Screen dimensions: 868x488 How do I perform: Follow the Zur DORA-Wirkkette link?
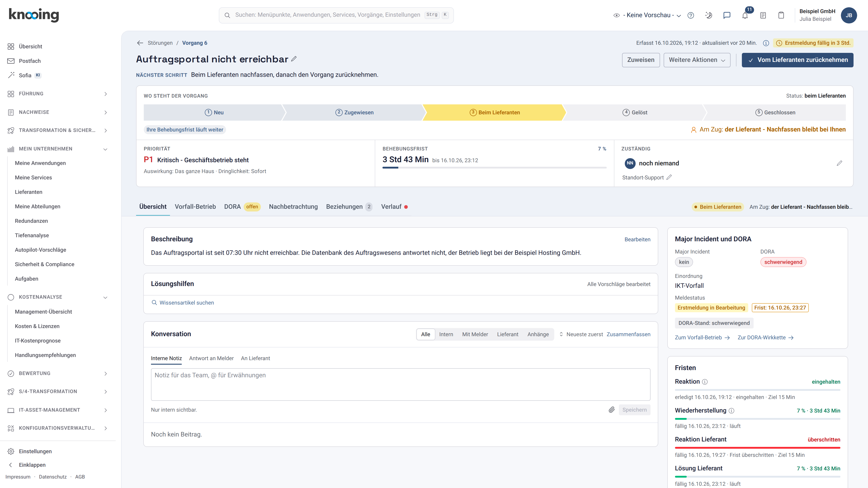(765, 338)
